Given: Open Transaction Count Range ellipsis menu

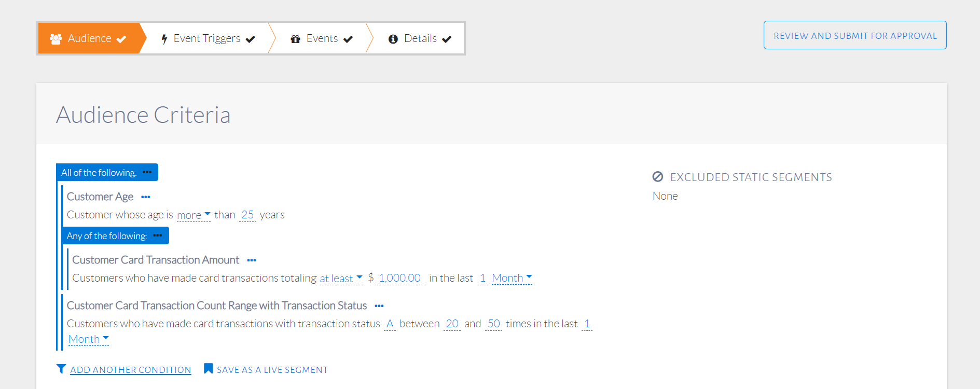Looking at the screenshot, I should 379,306.
